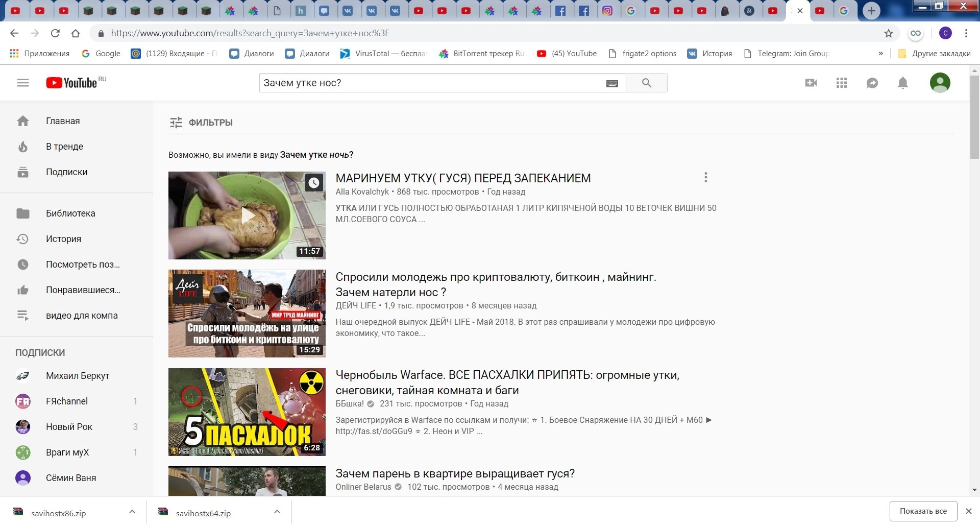Play the bitcoin street interview thumbnail
The height and width of the screenshot is (527, 980).
tap(247, 314)
